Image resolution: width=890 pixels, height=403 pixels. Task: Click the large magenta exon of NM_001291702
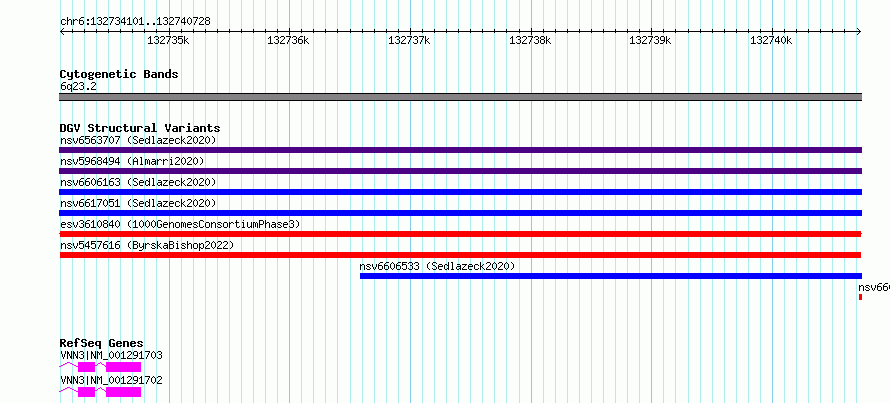tap(123, 392)
